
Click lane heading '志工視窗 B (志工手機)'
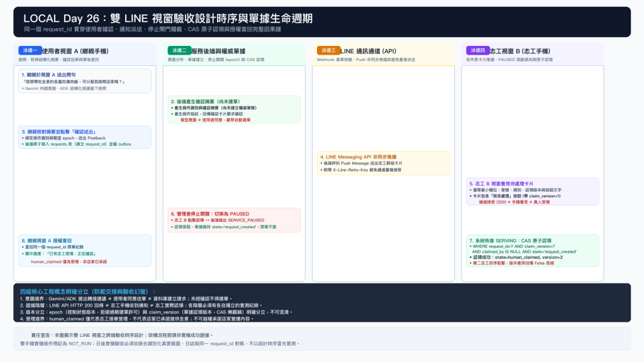[x=519, y=52]
